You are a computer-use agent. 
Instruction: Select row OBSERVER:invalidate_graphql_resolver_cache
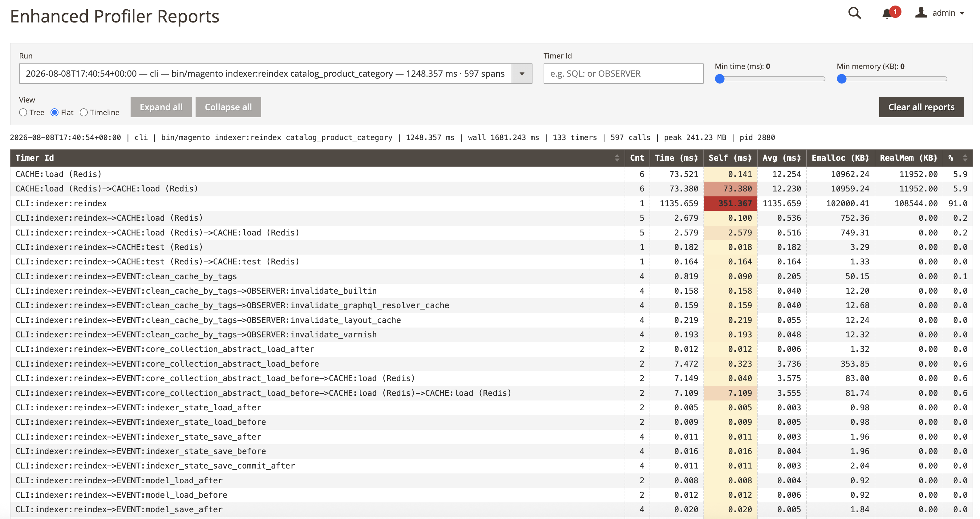tap(491, 305)
